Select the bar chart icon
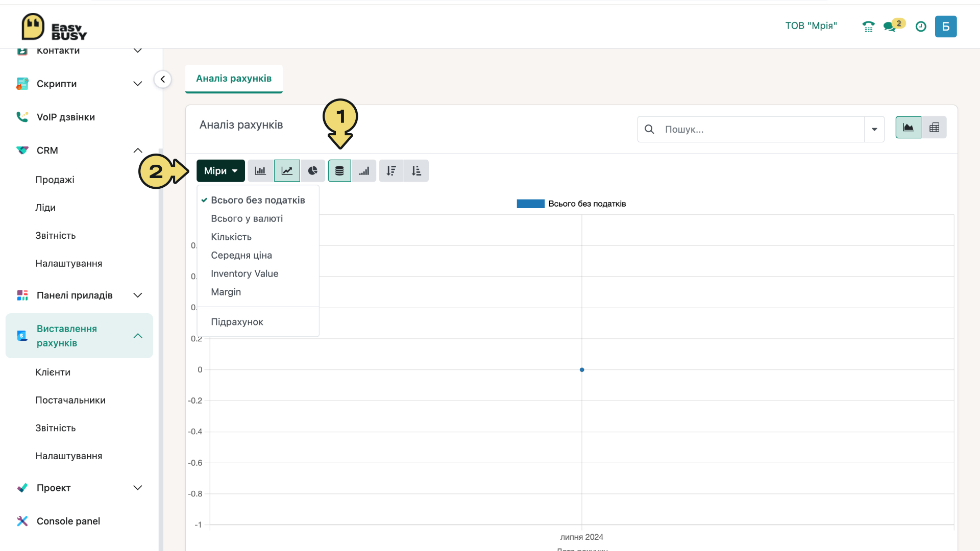Image resolution: width=980 pixels, height=551 pixels. pos(260,171)
